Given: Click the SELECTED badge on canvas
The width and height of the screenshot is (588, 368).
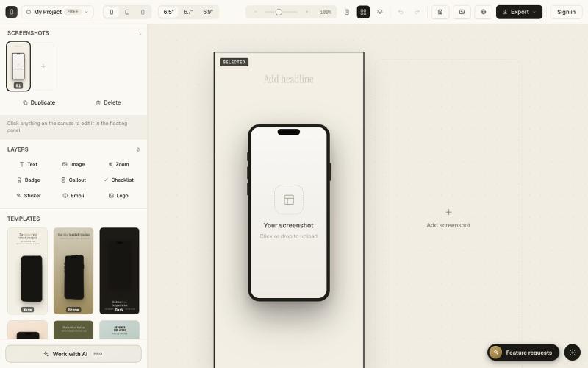Looking at the screenshot, I should pos(234,62).
